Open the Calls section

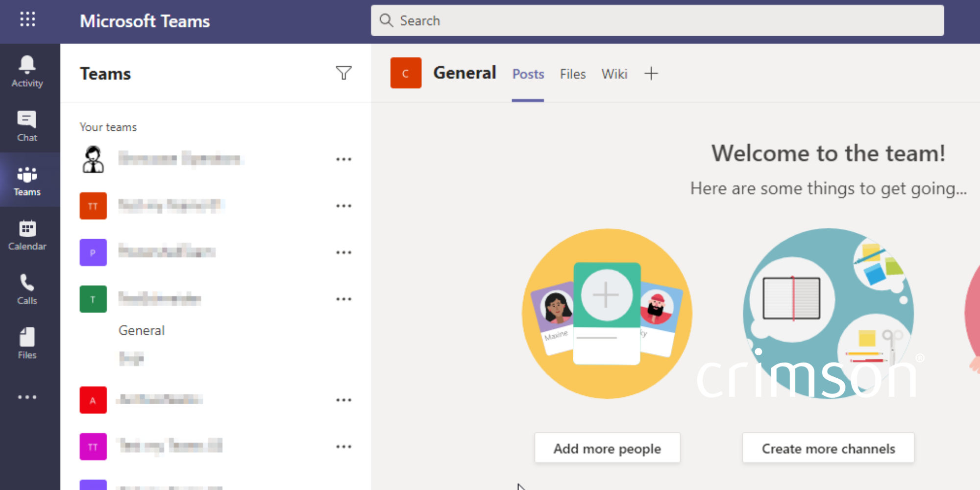pos(27,289)
